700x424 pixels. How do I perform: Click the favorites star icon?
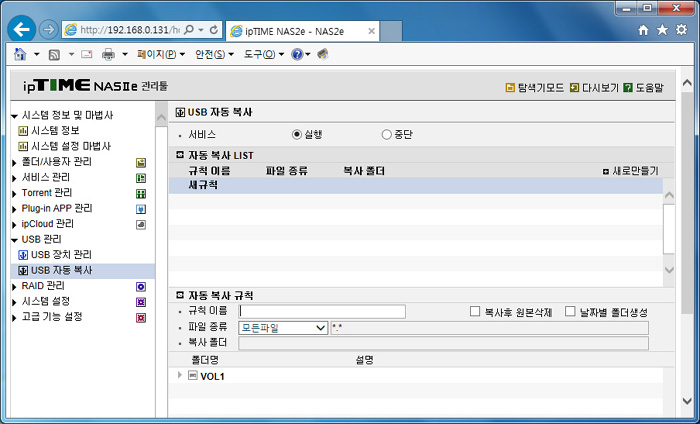(663, 30)
